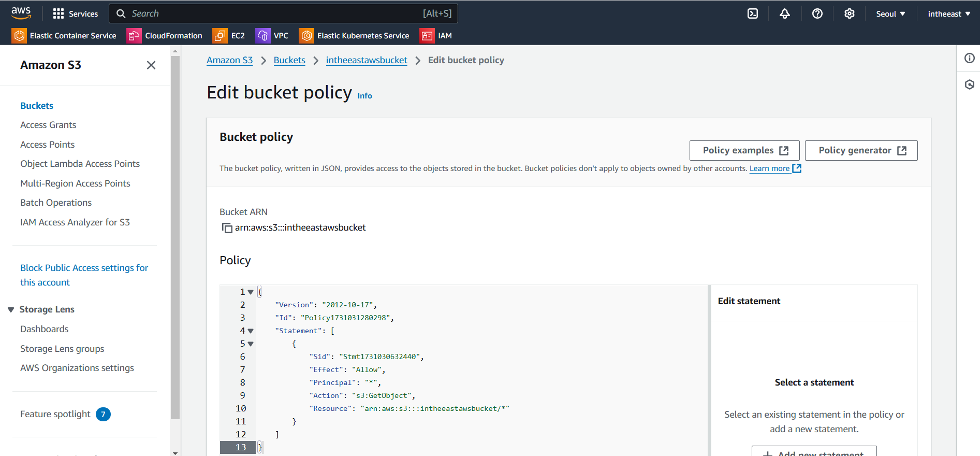Close the Amazon S3 side navigation

(151, 65)
